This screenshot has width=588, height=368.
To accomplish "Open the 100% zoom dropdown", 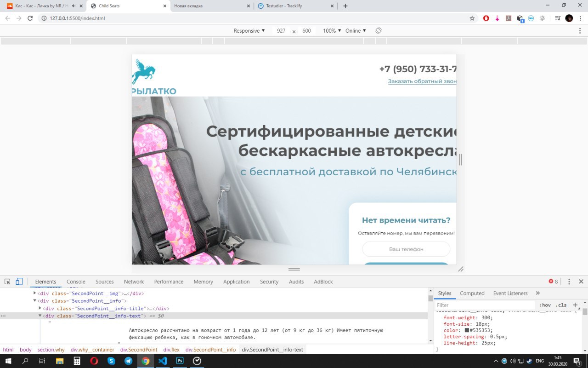I will tap(332, 30).
